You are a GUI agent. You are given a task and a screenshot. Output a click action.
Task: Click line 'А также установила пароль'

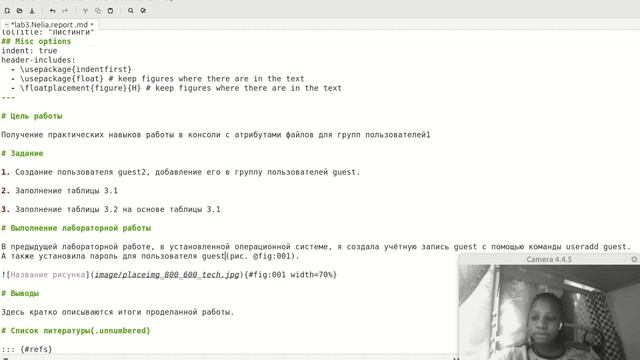coord(150,256)
